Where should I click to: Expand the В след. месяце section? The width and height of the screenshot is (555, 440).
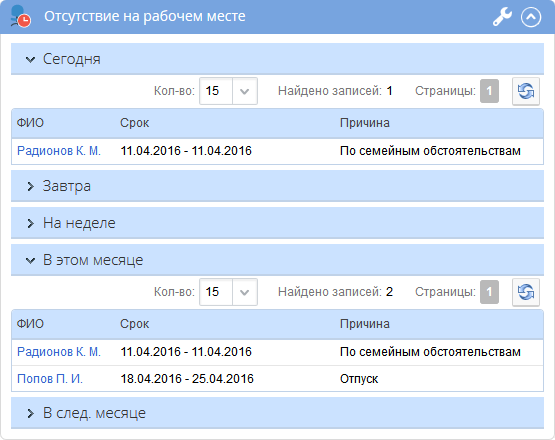click(x=278, y=413)
